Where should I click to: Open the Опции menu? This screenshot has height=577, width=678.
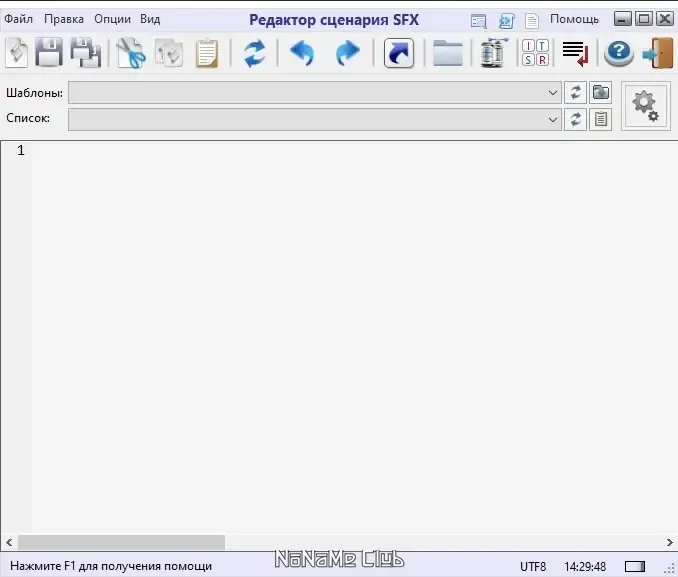click(x=112, y=19)
